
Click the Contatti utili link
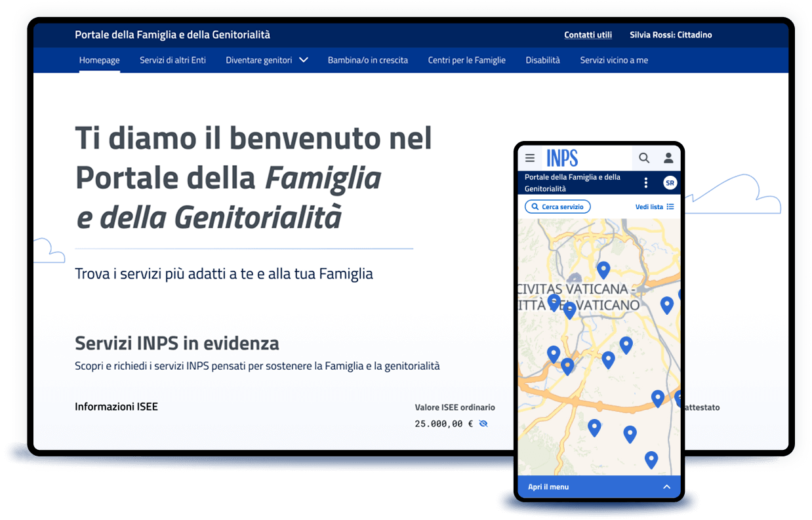(x=588, y=35)
